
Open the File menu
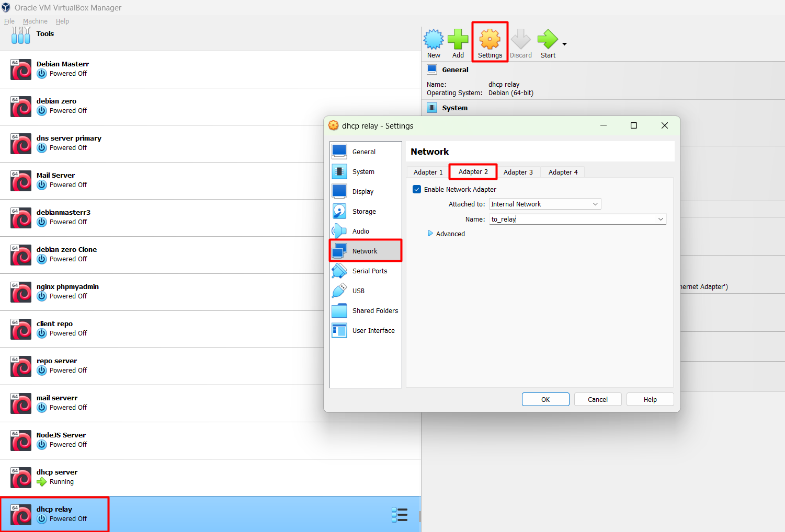point(9,21)
